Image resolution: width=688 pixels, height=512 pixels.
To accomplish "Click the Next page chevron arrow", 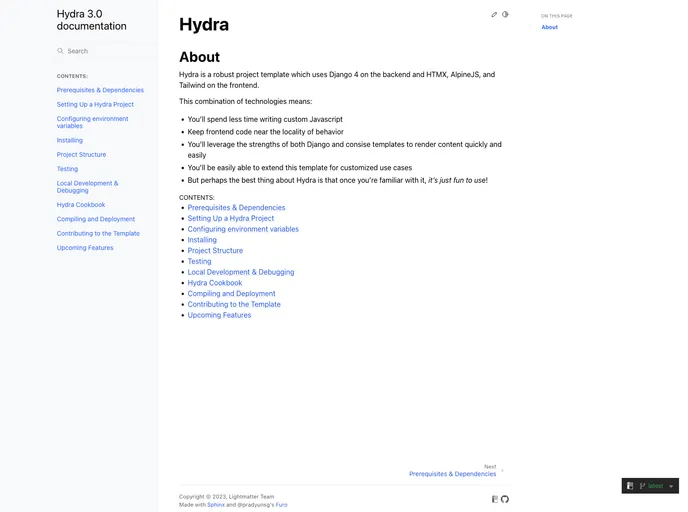I will (x=502, y=471).
